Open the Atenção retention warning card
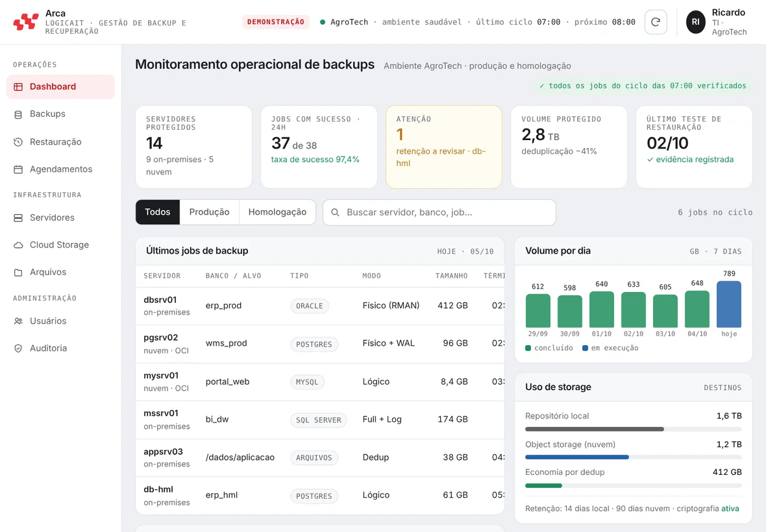 pyautogui.click(x=443, y=147)
